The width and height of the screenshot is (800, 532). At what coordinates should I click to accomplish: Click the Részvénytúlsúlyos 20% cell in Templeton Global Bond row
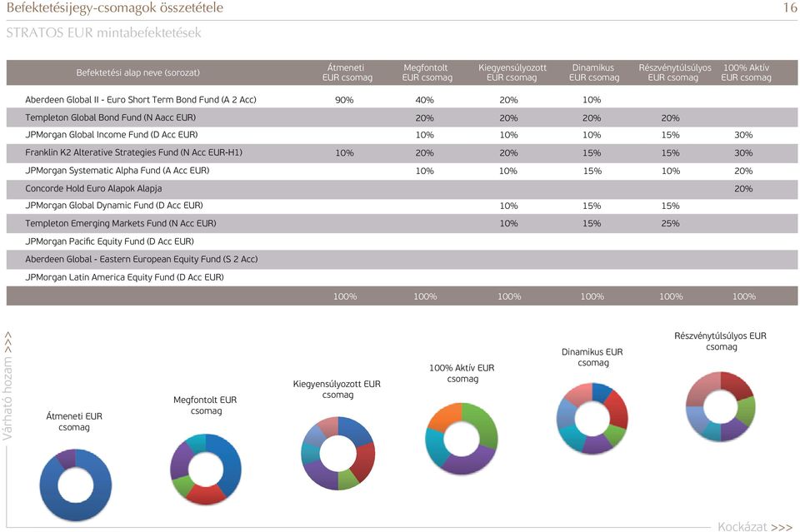pos(670,117)
